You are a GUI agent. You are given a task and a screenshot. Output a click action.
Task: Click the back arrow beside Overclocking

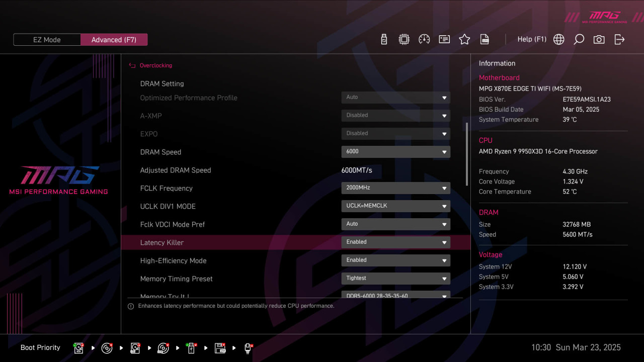(x=132, y=65)
